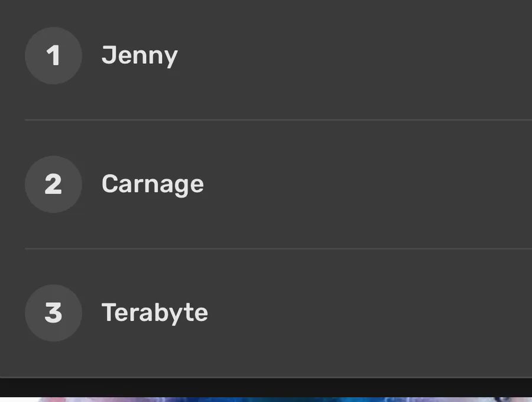532x402 pixels.
Task: Click the colorful image strip at bottom
Action: point(266,400)
